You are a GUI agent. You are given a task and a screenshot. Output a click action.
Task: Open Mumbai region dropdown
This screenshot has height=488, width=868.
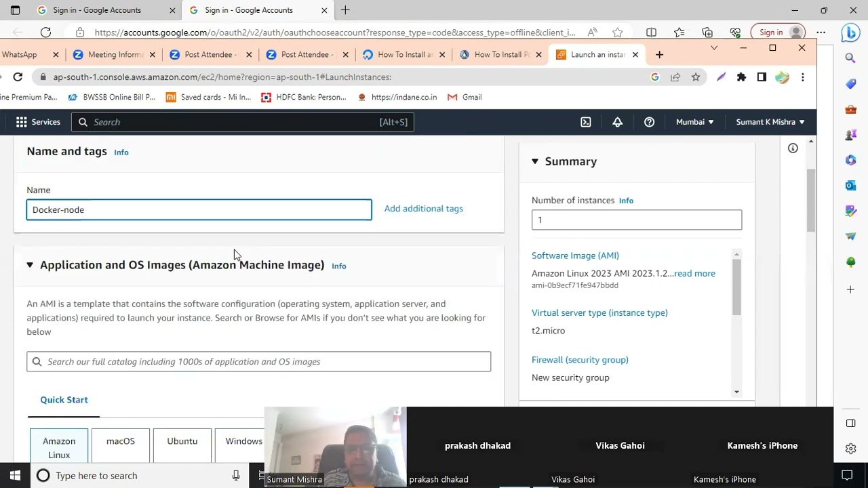coord(695,122)
